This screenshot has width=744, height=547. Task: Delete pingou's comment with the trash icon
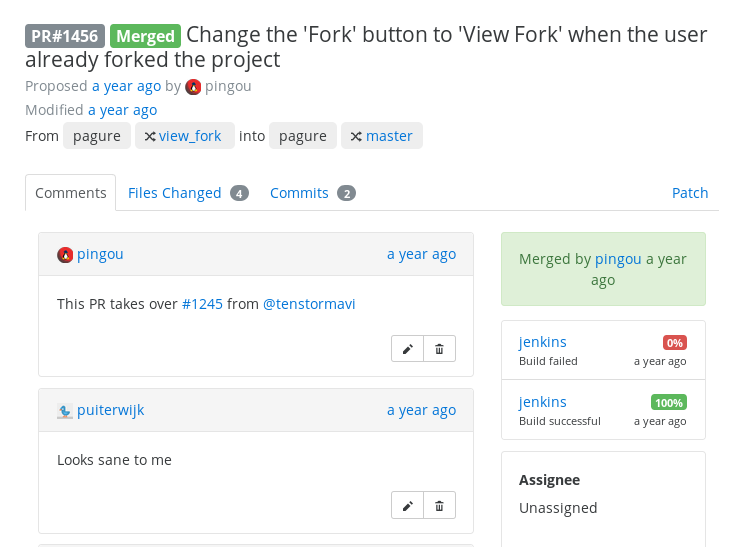click(439, 349)
